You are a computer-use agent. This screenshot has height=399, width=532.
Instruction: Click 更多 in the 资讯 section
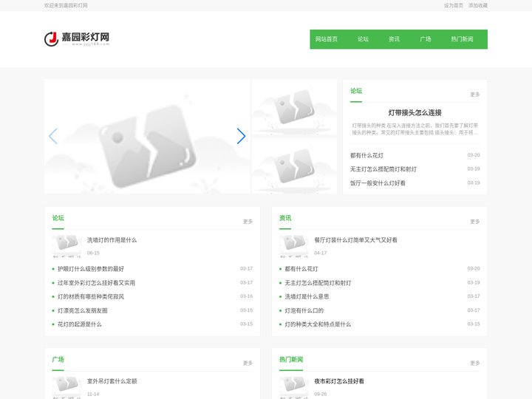[475, 222]
